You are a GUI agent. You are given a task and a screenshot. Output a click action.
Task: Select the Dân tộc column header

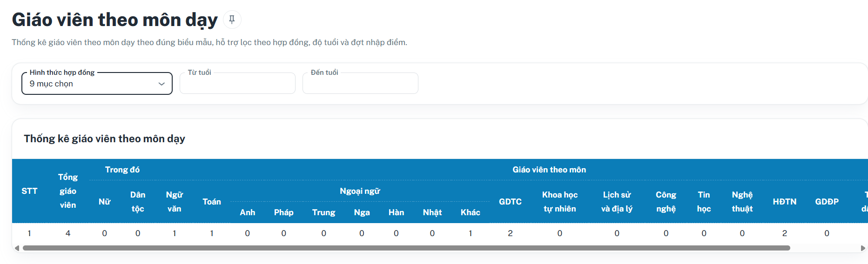pyautogui.click(x=138, y=202)
